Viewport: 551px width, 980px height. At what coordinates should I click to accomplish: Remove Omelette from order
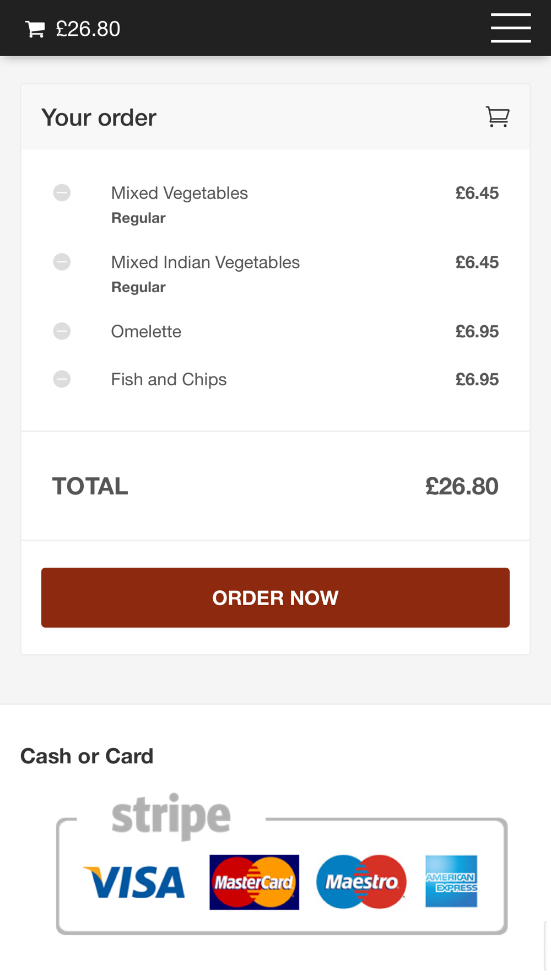[62, 331]
